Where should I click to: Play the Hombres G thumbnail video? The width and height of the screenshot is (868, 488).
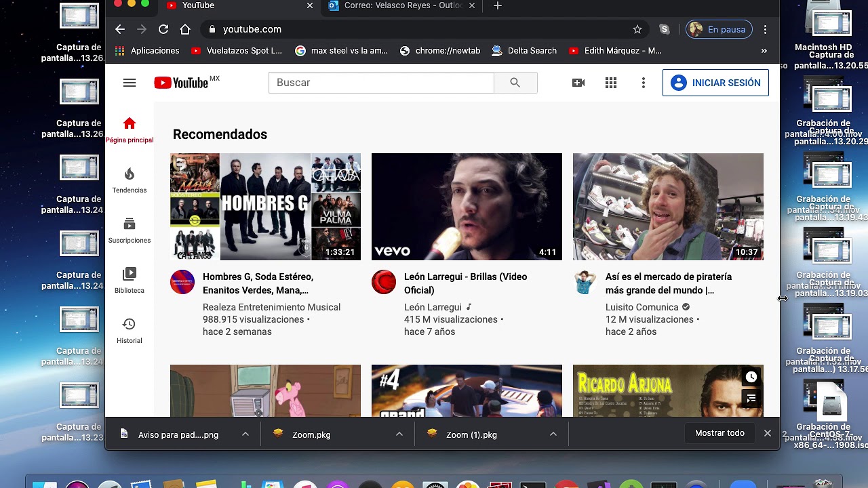(265, 207)
